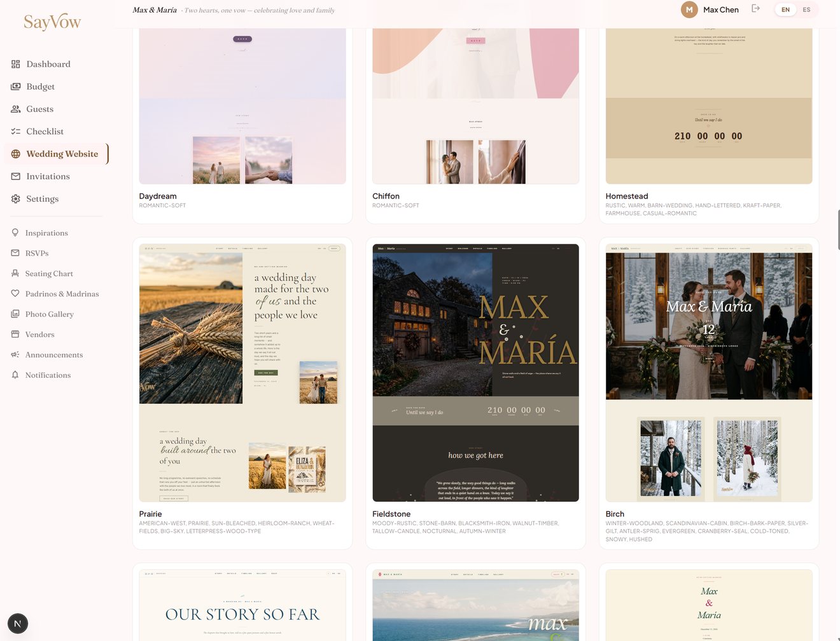
Task: Switch language to ES
Action: (x=806, y=10)
